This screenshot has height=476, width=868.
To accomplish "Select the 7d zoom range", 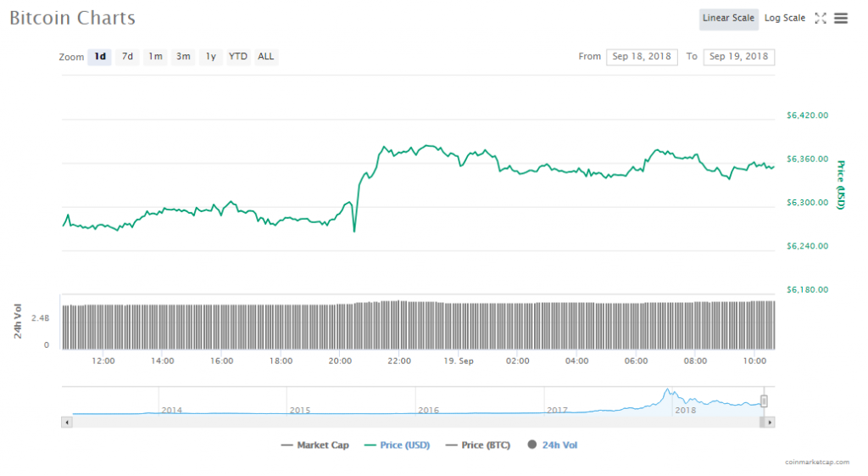I will point(127,57).
